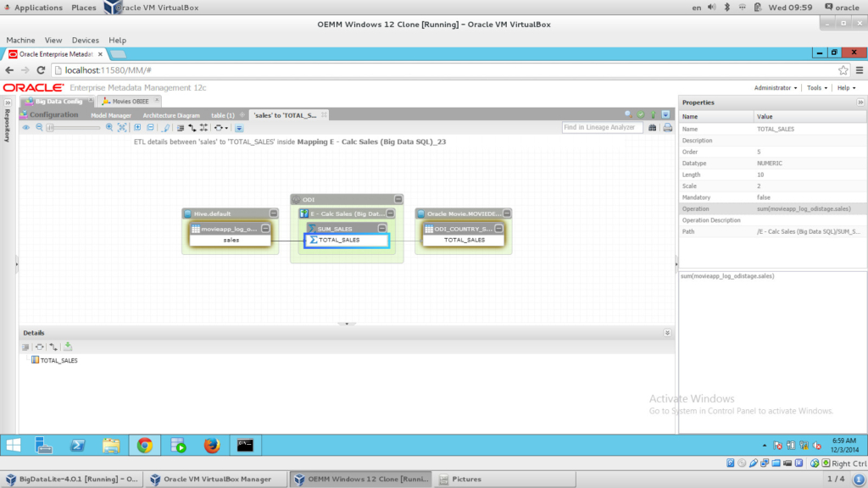This screenshot has height=488, width=868.
Task: Open the blue tab-bar menu dropdown icon
Action: [666, 114]
